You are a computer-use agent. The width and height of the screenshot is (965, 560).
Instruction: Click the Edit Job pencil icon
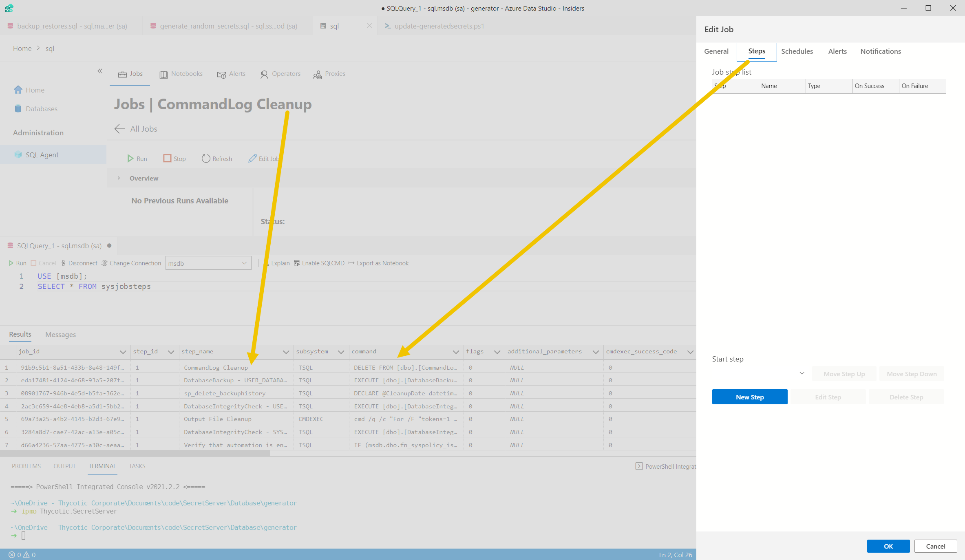(252, 159)
